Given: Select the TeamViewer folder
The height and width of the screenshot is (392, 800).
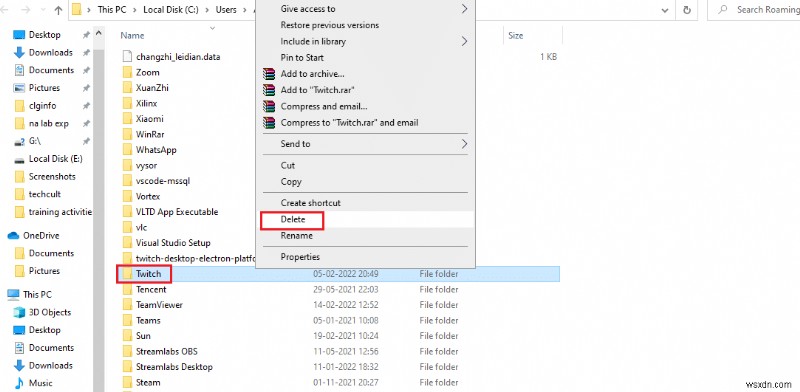Looking at the screenshot, I should coord(159,305).
